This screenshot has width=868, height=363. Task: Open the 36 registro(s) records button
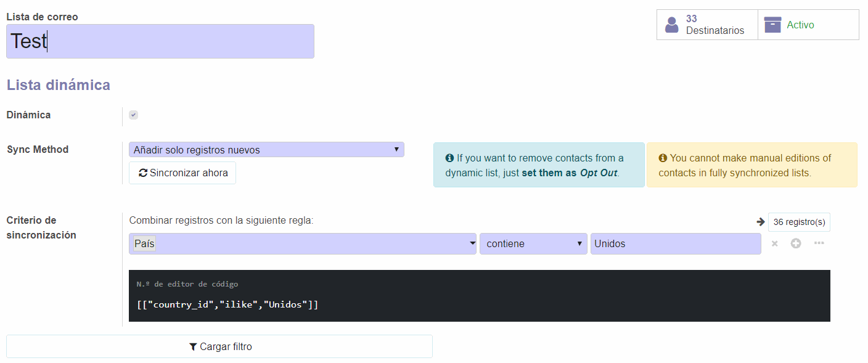pos(799,222)
